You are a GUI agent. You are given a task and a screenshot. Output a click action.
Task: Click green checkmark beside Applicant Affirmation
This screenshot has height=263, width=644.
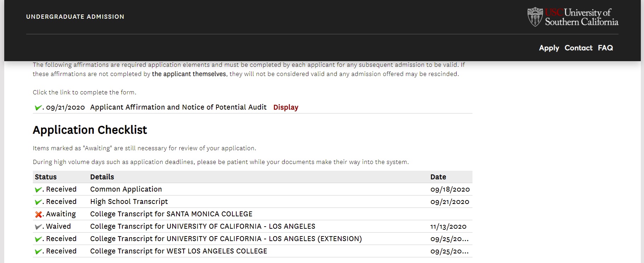click(x=38, y=107)
